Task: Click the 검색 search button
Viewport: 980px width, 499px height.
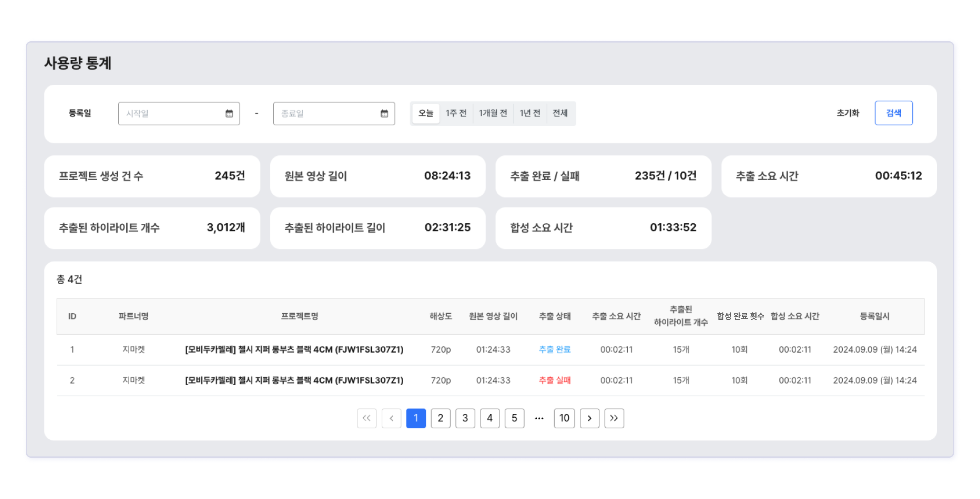Action: 893,113
